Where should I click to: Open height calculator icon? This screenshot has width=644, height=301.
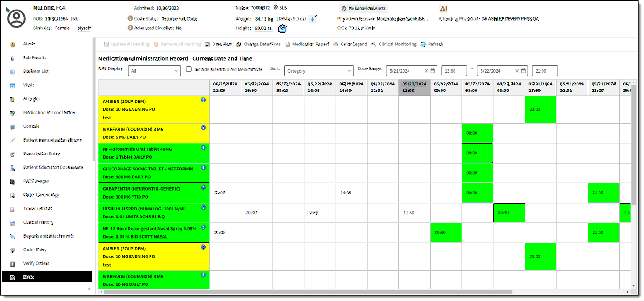(x=282, y=28)
